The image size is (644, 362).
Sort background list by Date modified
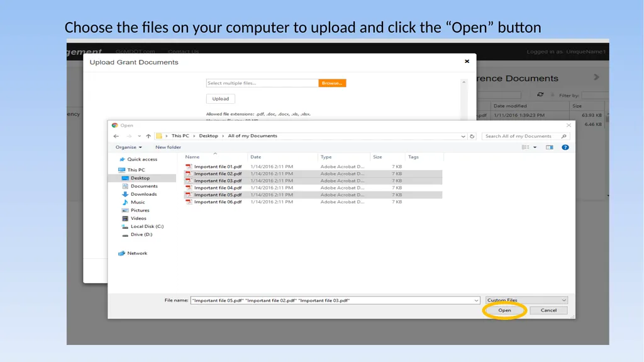coord(510,106)
